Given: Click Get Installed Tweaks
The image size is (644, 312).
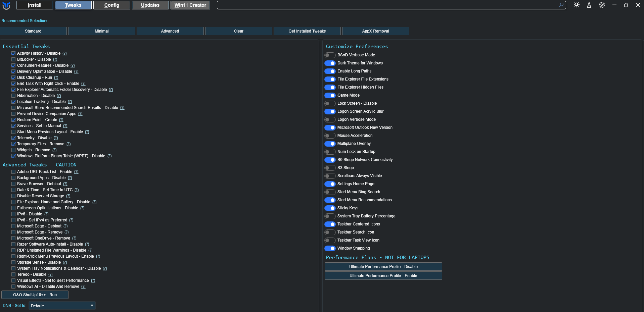Looking at the screenshot, I should pos(307,31).
